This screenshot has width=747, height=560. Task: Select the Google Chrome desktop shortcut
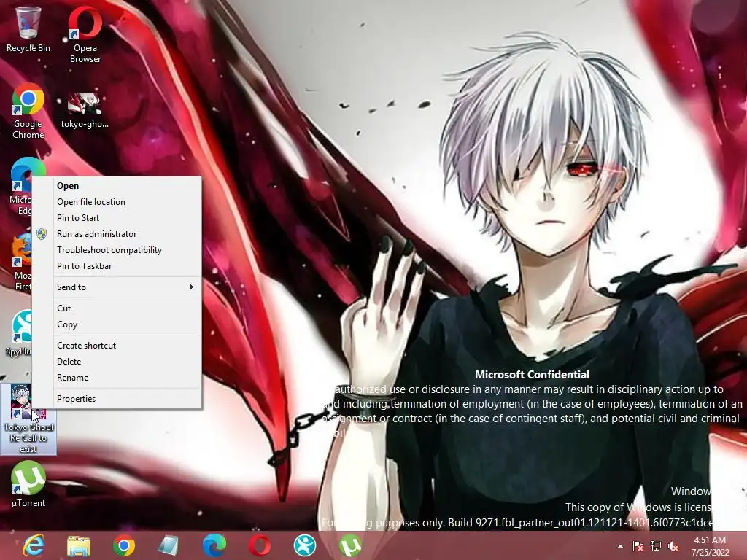pyautogui.click(x=28, y=111)
